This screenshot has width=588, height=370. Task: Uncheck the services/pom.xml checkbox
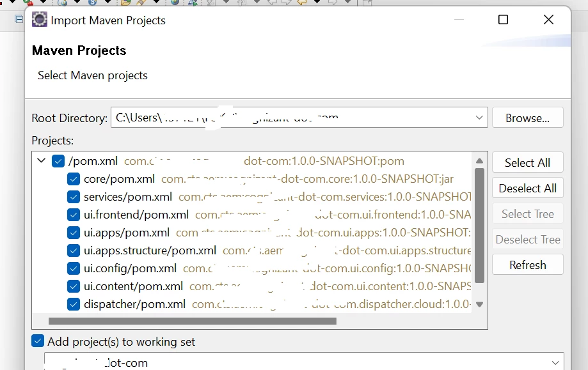click(74, 197)
